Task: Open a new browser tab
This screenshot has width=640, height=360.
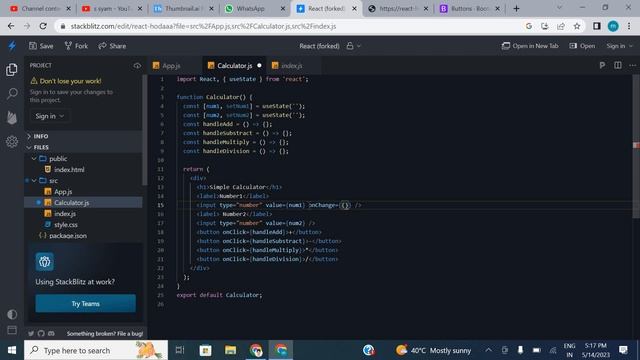Action: click(516, 9)
